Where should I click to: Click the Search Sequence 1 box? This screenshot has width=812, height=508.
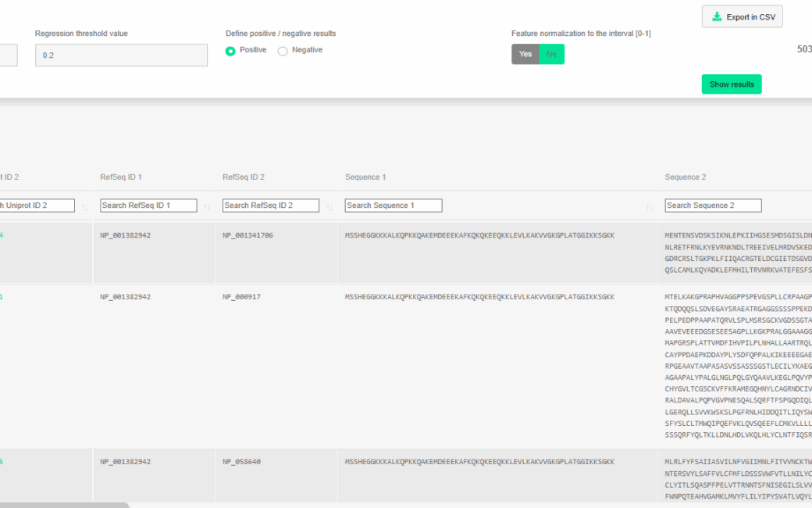click(394, 206)
